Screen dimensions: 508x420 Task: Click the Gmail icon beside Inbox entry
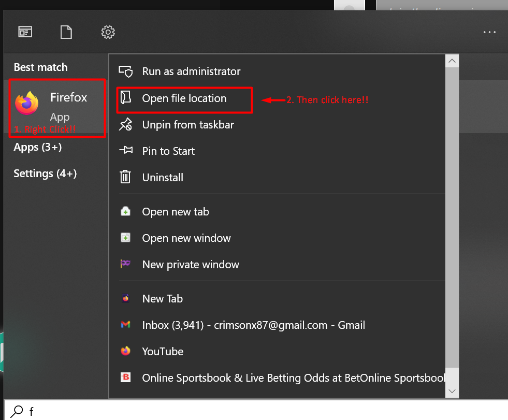click(125, 325)
